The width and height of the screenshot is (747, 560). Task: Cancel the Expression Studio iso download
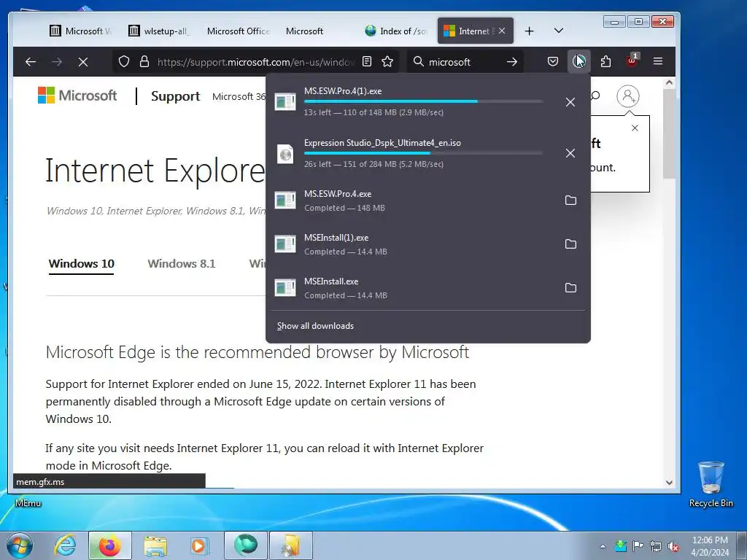pos(570,153)
